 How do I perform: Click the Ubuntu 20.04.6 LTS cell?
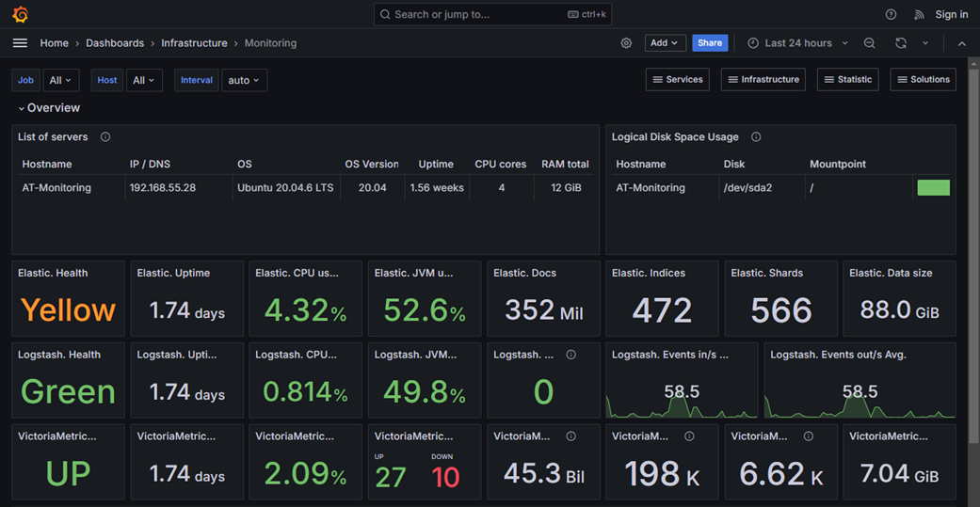coord(285,187)
